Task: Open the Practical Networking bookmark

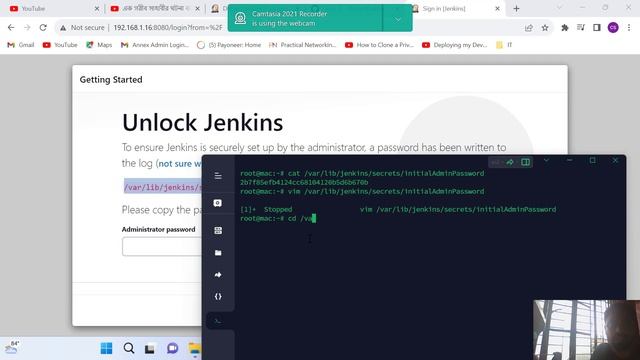Action: point(302,45)
